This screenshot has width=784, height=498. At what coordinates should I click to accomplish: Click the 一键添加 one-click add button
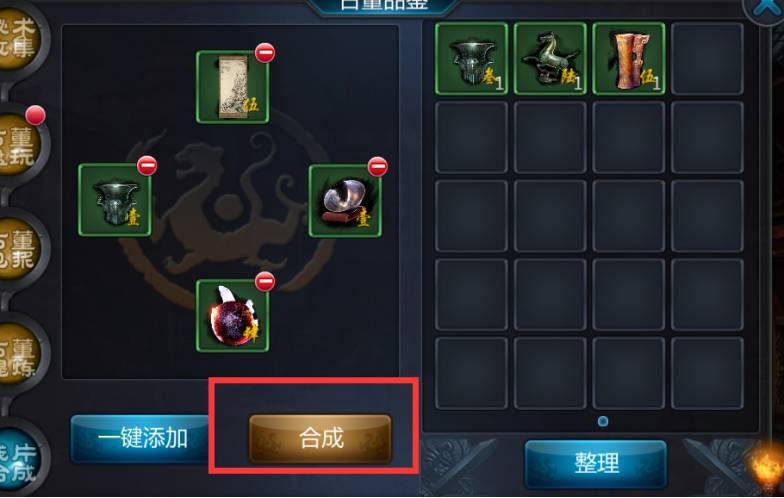point(142,438)
